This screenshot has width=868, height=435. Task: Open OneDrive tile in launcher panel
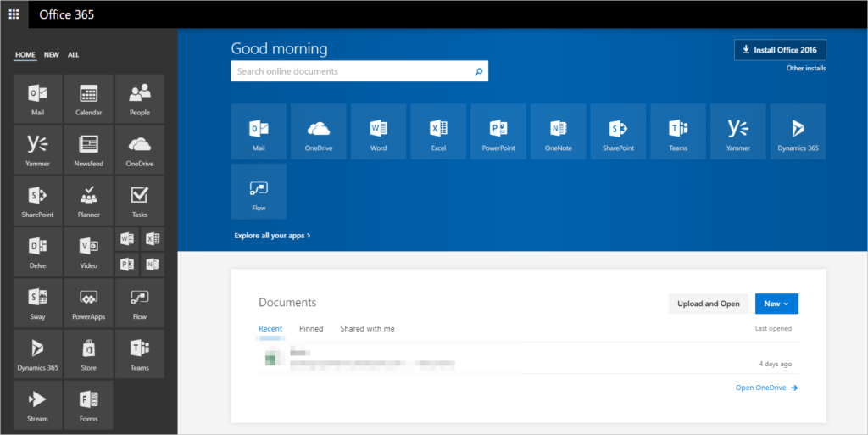coord(140,150)
